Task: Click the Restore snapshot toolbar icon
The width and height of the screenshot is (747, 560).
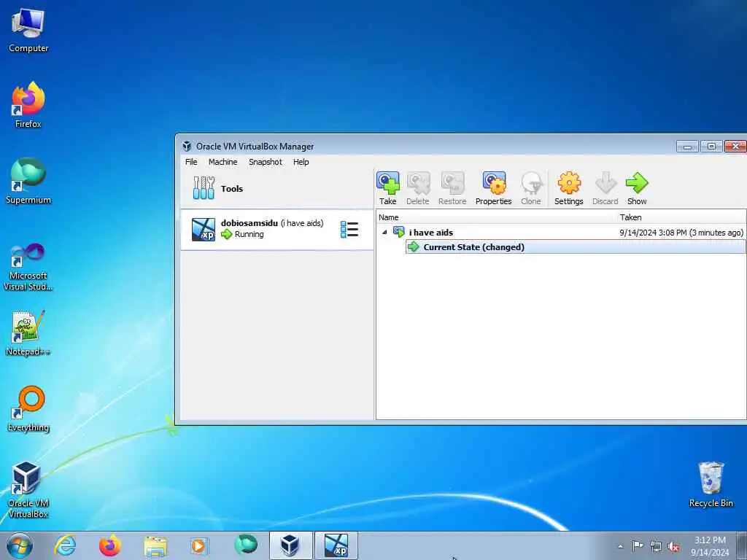Action: [452, 189]
